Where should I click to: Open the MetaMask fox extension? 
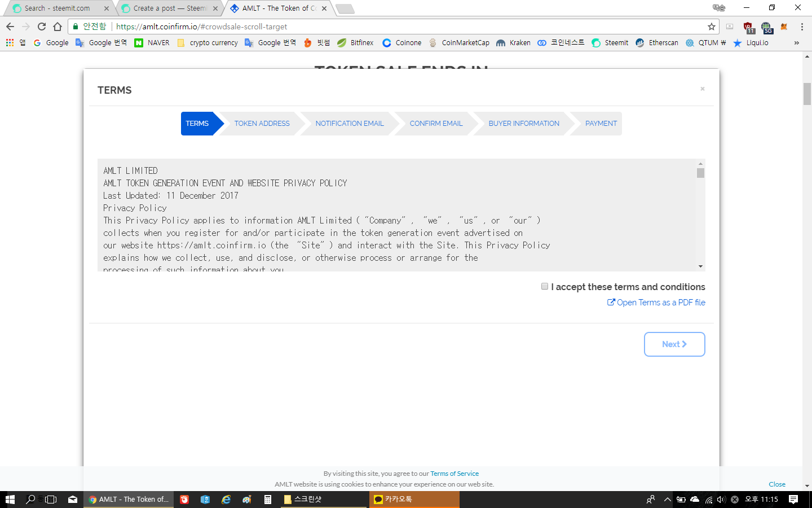point(784,27)
